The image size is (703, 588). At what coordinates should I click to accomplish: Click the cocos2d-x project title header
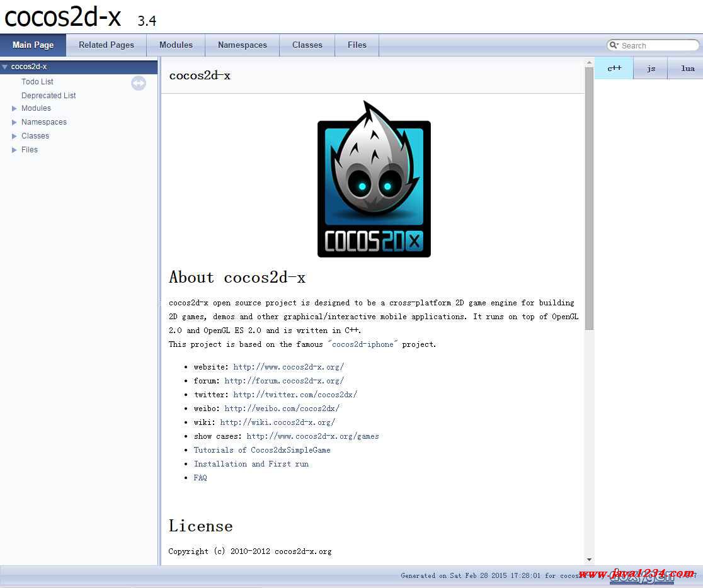(63, 17)
